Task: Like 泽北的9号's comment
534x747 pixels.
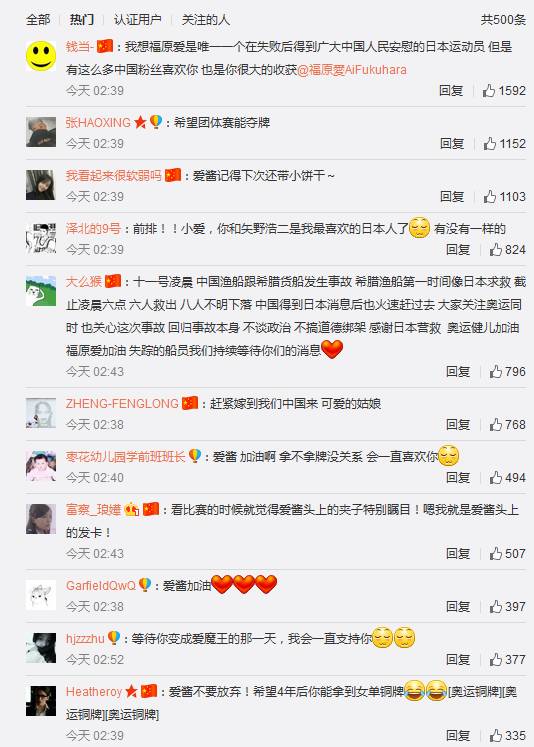Action: [507, 249]
